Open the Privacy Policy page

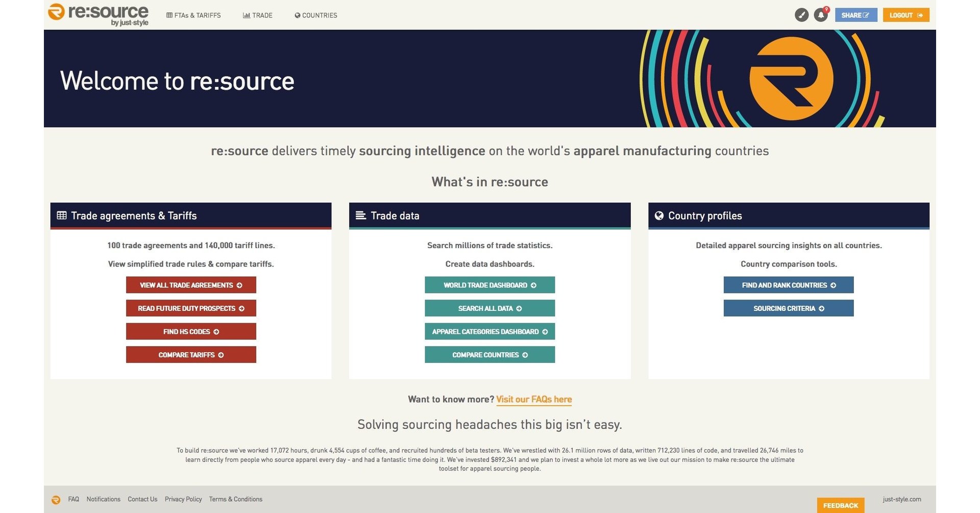click(183, 499)
